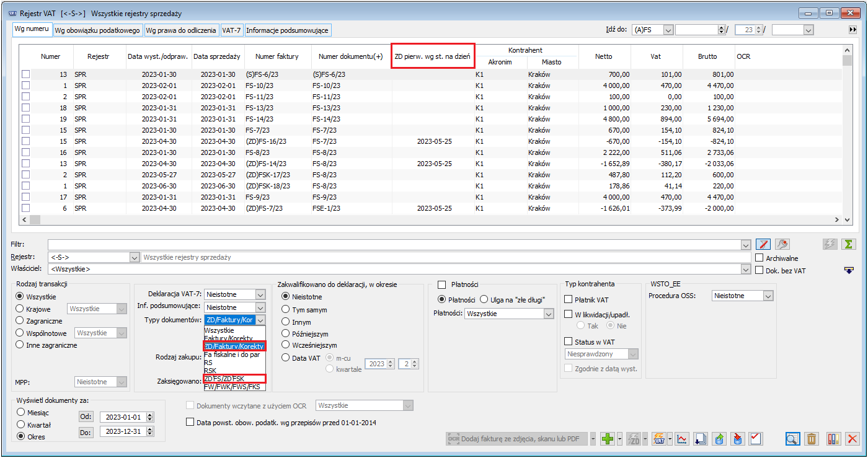Open the Procedura OSS dropdown
The width and height of the screenshot is (868, 458).
(769, 296)
